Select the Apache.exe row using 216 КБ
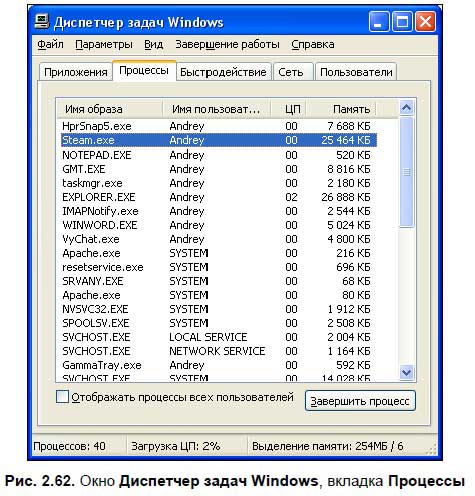475x496 pixels. 219,253
